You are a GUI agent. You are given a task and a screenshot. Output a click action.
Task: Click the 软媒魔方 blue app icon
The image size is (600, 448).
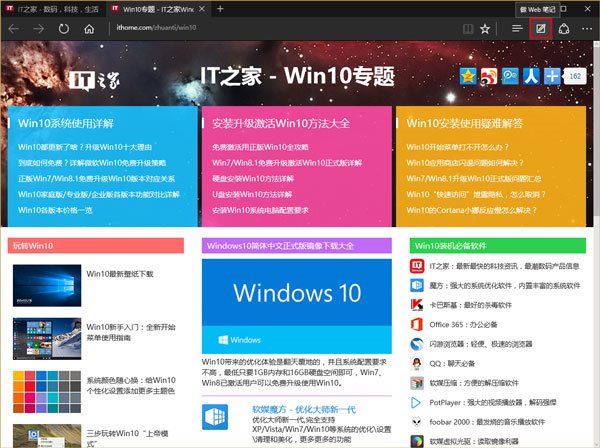(x=215, y=417)
